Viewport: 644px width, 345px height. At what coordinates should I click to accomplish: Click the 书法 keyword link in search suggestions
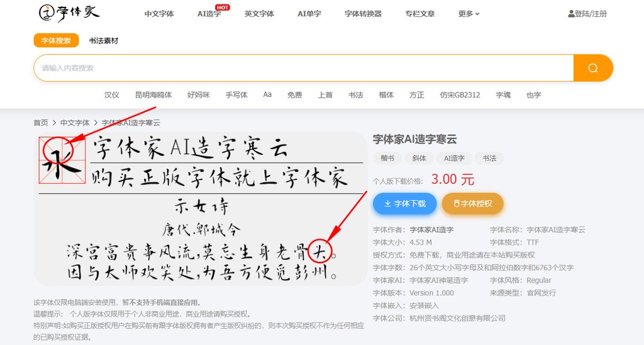[356, 95]
